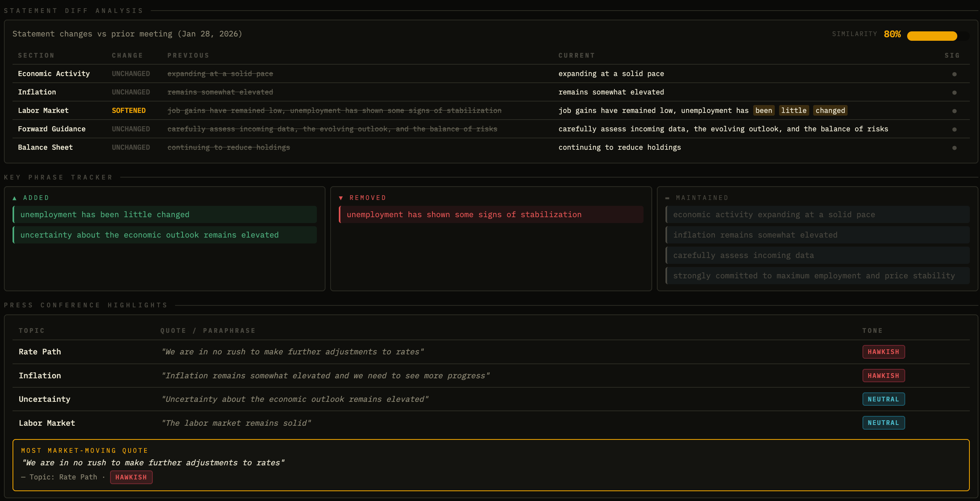The image size is (980, 501).
Task: Click the green ADDED triangle icon
Action: [14, 198]
